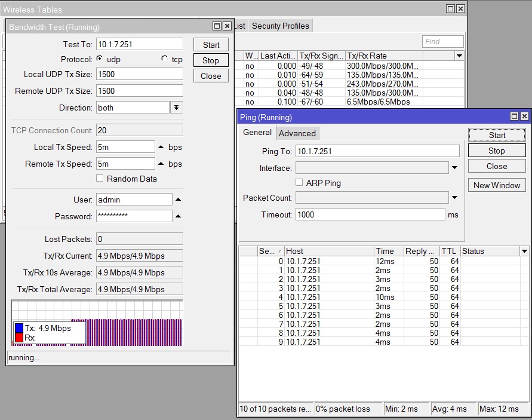Screen dimensions: 532x420
Task: Select the udp protocol option
Action: (99, 59)
